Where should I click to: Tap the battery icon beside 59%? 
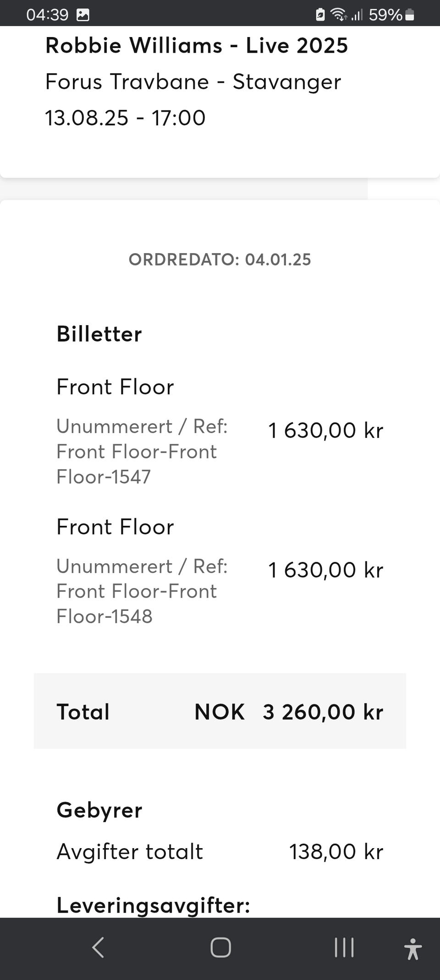point(410,15)
